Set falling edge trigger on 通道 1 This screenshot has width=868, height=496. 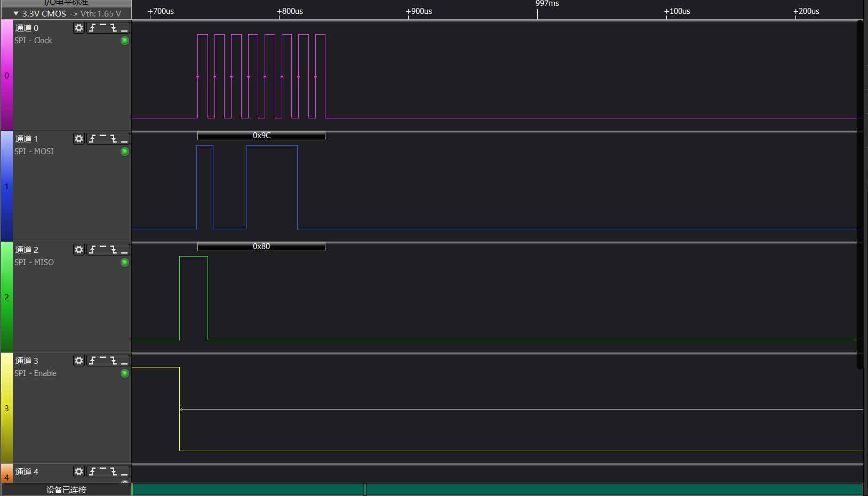(x=114, y=139)
